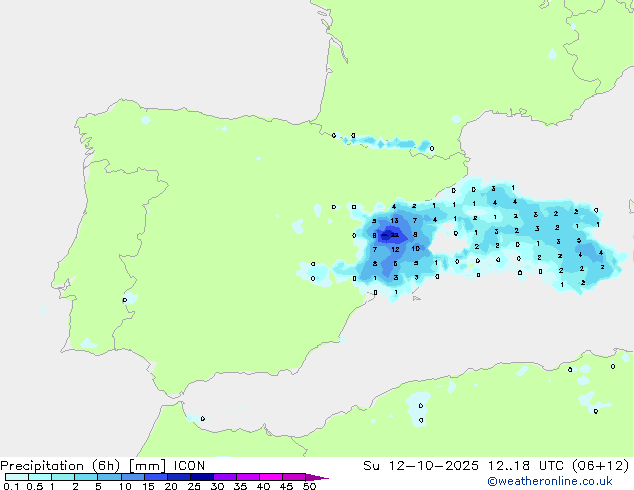
Task: Click the legend label '0.5'
Action: tap(34, 486)
